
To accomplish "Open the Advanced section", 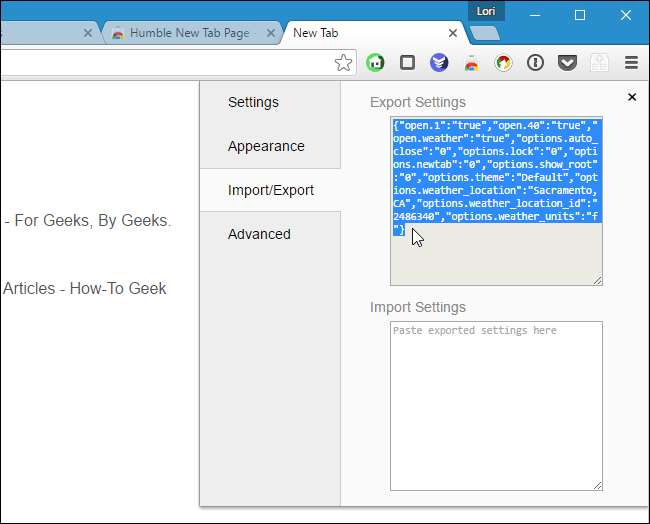I will coord(259,234).
